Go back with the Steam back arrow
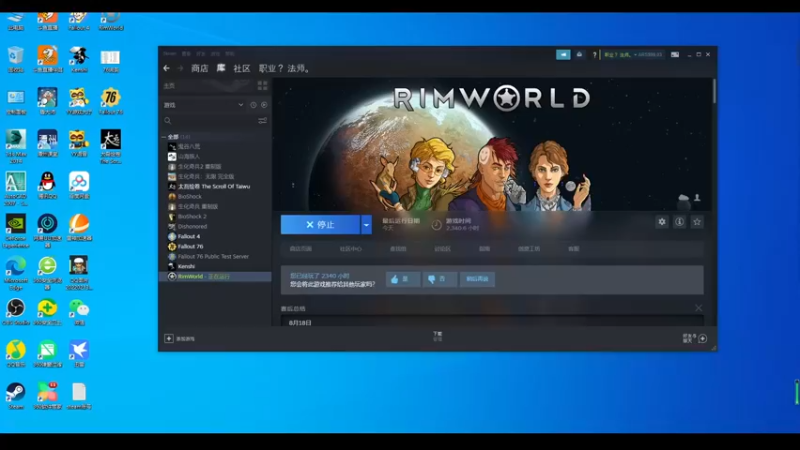This screenshot has width=800, height=450. [166, 68]
